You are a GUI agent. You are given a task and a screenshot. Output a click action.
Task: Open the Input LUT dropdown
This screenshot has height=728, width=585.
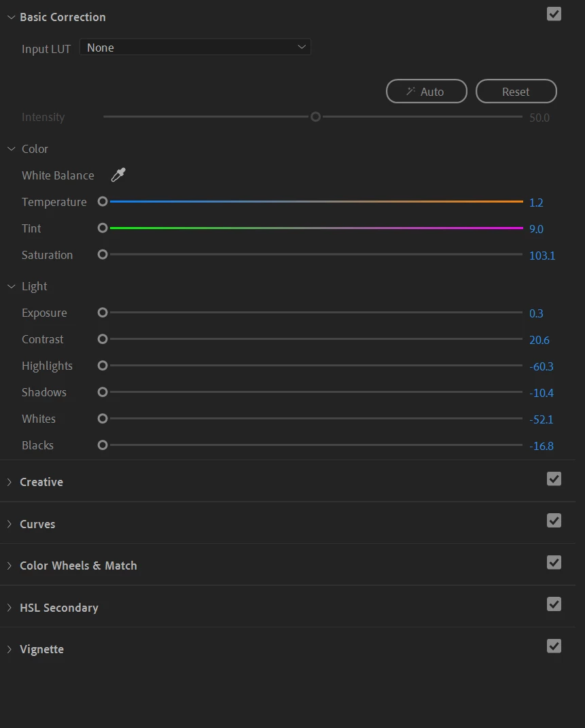pyautogui.click(x=195, y=48)
